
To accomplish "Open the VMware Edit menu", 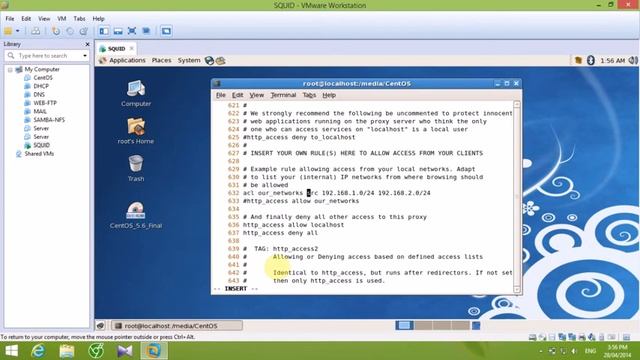I will pos(26,19).
